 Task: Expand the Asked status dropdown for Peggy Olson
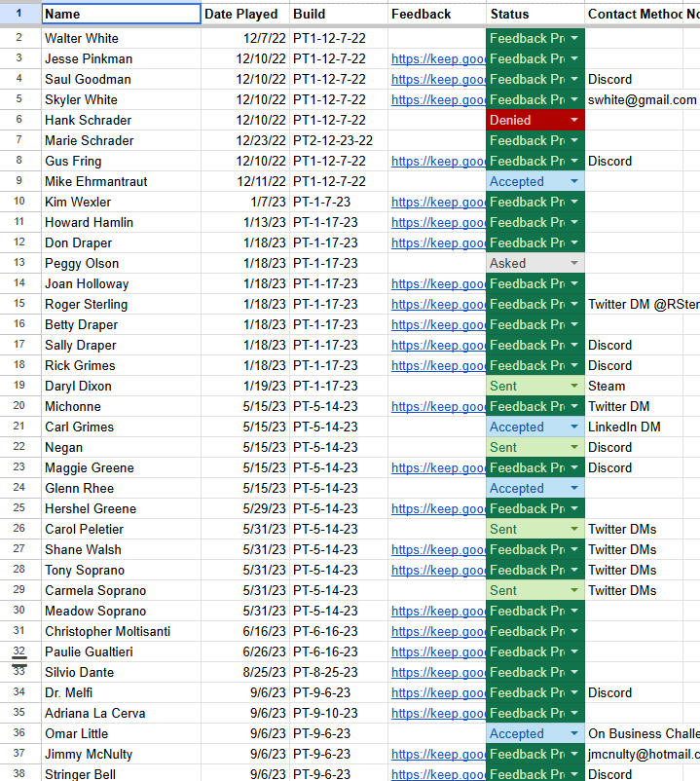click(574, 263)
